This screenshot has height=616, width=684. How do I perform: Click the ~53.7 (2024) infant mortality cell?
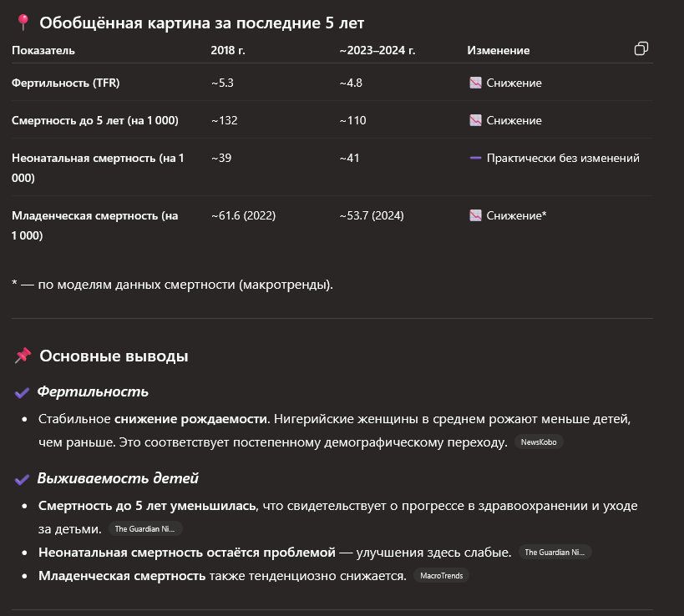(372, 215)
